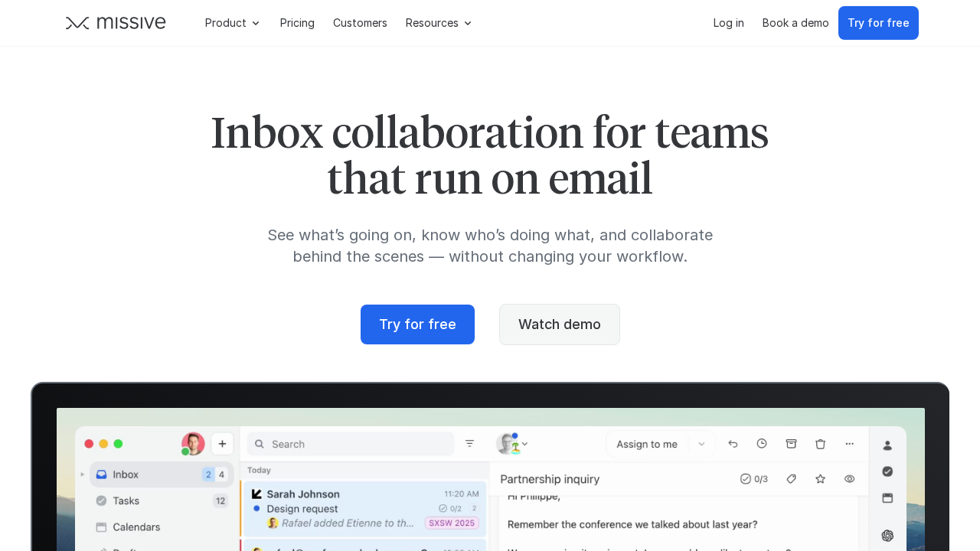The width and height of the screenshot is (980, 551).
Task: Toggle the star on Partnership inquiry
Action: 821,480
